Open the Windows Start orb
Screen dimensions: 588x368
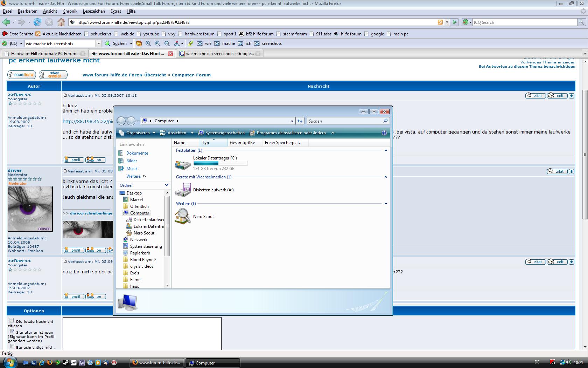[x=9, y=362]
